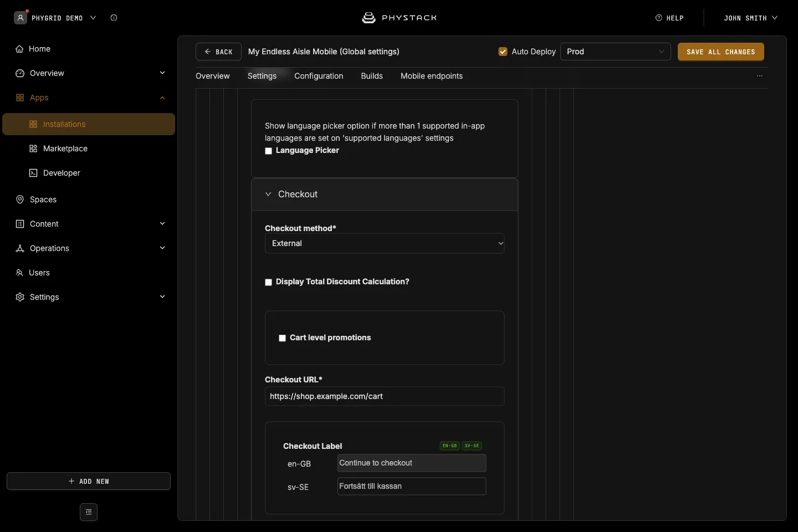The width and height of the screenshot is (798, 532).
Task: Click the Add New button
Action: [89, 481]
